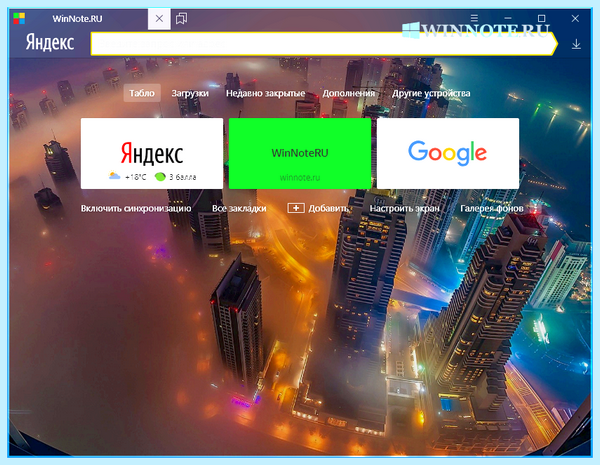600x465 pixels.
Task: Open the downloads arrow icon
Action: pos(576,44)
